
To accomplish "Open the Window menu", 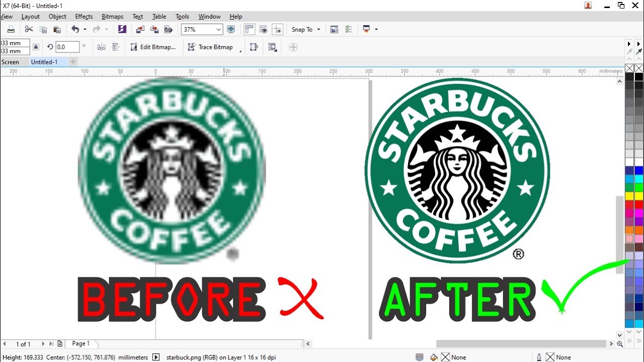I will tap(209, 17).
